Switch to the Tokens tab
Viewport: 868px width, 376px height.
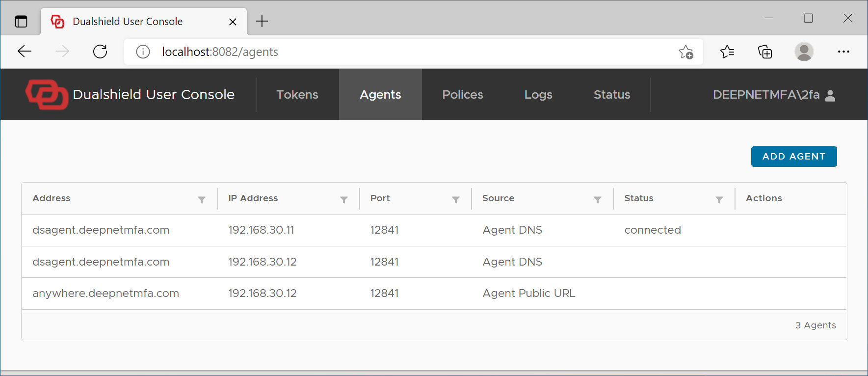point(297,95)
